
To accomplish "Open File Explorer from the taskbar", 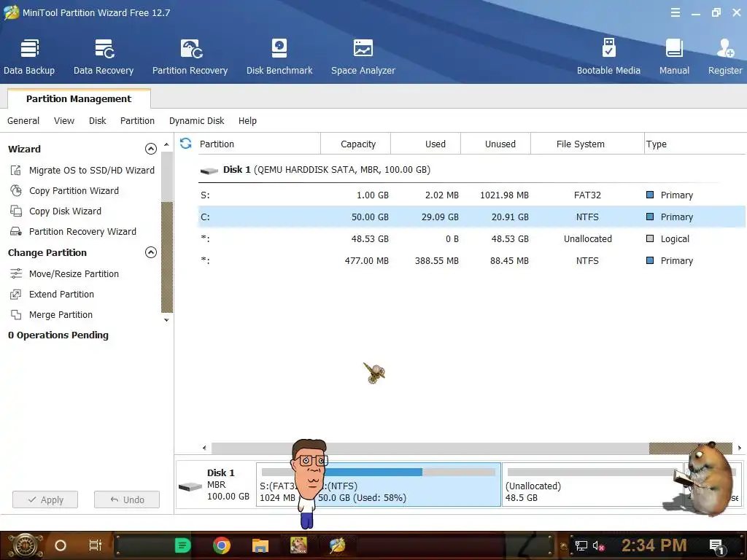I will [x=260, y=545].
